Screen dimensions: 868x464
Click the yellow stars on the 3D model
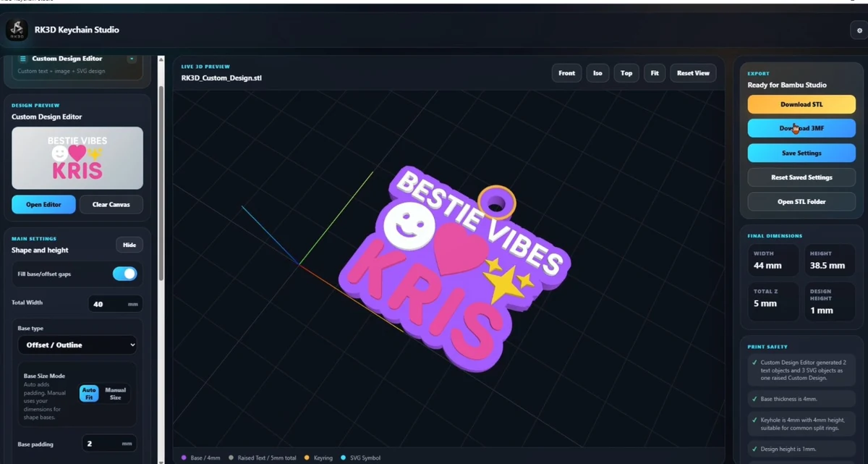click(x=506, y=280)
